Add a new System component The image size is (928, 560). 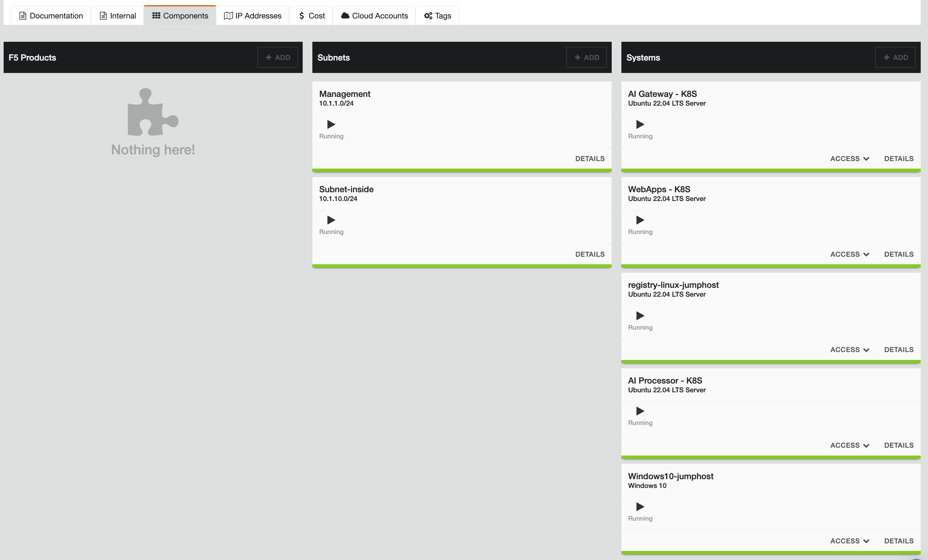[895, 58]
